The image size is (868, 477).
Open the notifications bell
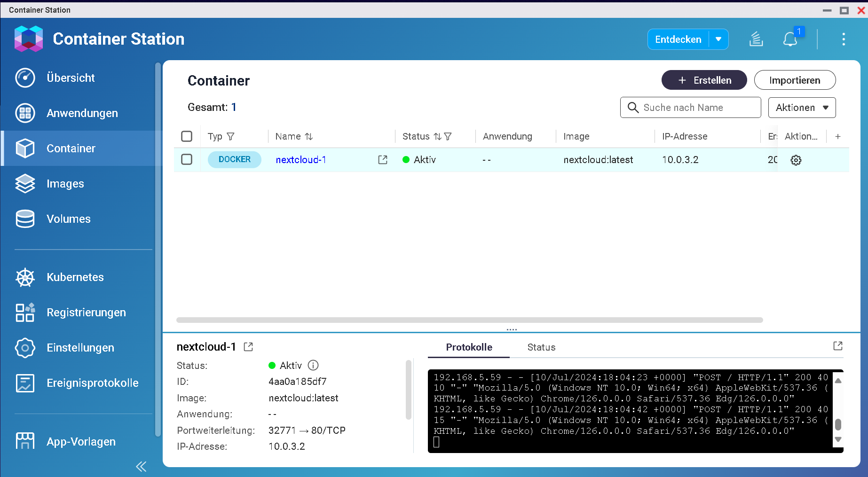790,39
